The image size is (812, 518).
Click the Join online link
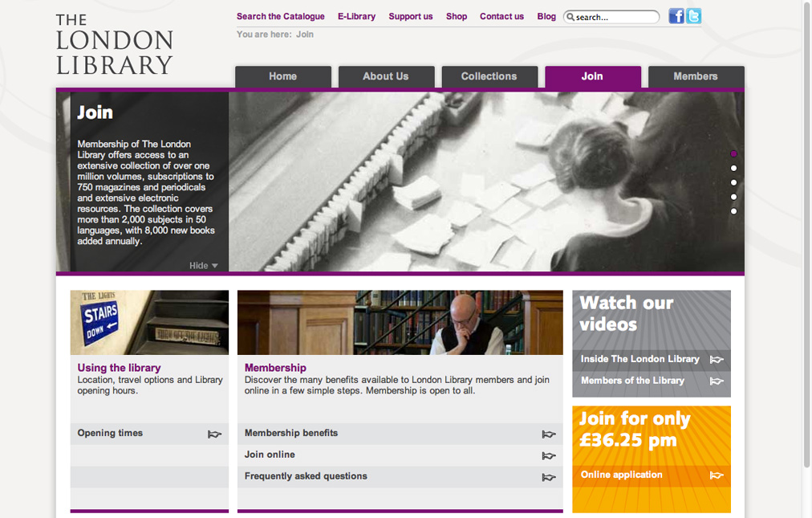click(x=270, y=455)
